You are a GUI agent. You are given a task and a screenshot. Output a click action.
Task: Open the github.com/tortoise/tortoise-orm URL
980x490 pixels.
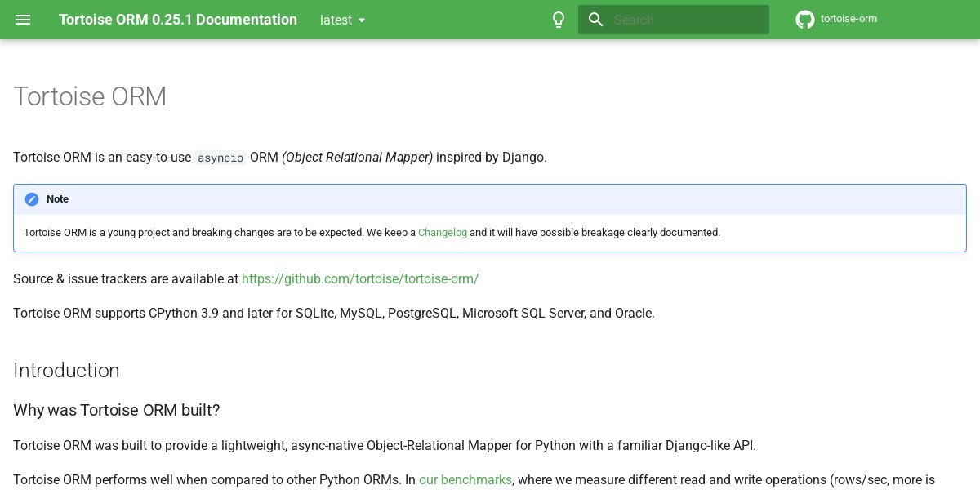tap(360, 278)
